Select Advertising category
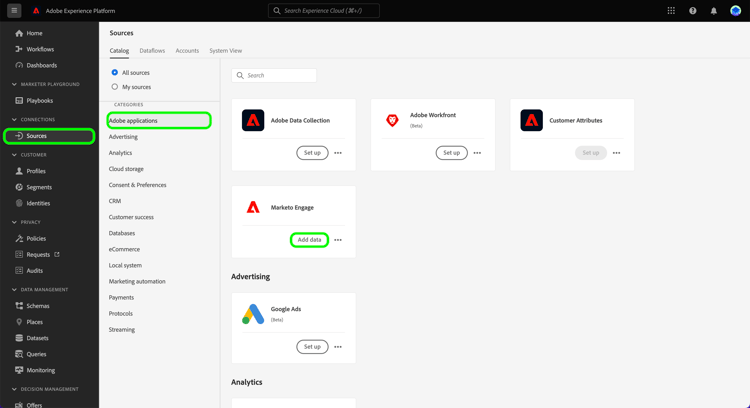This screenshot has width=750, height=408. click(x=123, y=137)
